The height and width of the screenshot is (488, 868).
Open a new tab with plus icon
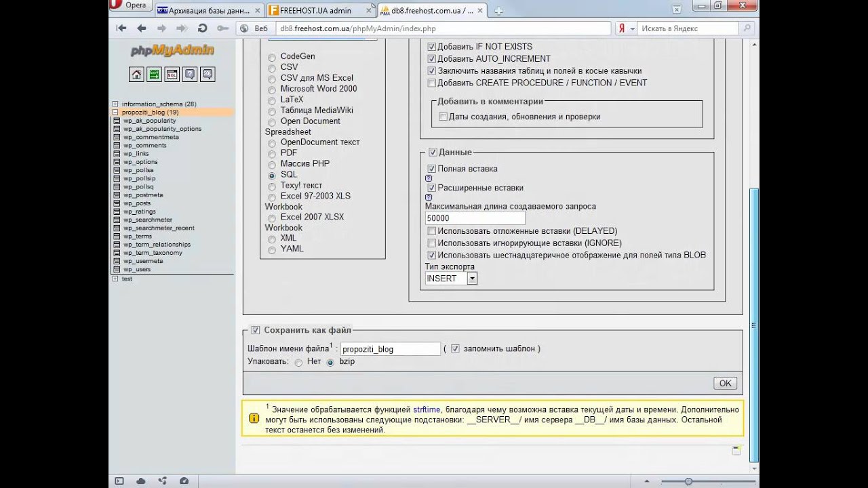(498, 11)
